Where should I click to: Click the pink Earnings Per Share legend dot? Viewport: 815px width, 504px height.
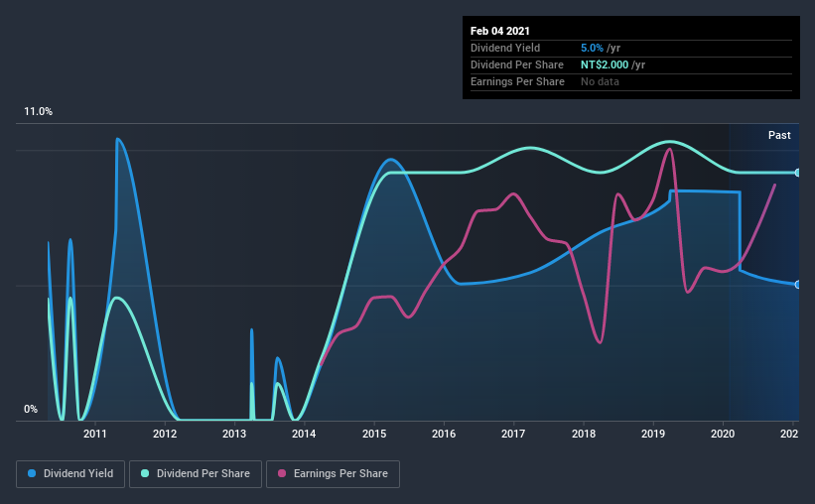pos(282,473)
